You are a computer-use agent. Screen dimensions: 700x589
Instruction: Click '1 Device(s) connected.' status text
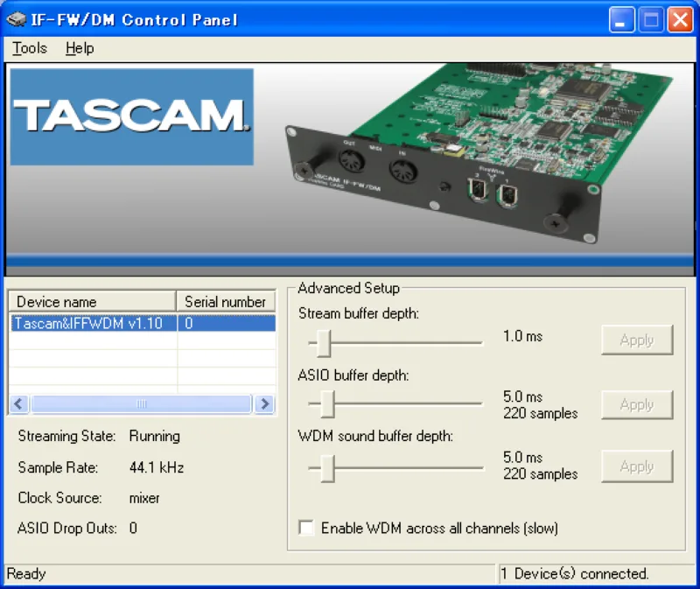click(x=575, y=573)
